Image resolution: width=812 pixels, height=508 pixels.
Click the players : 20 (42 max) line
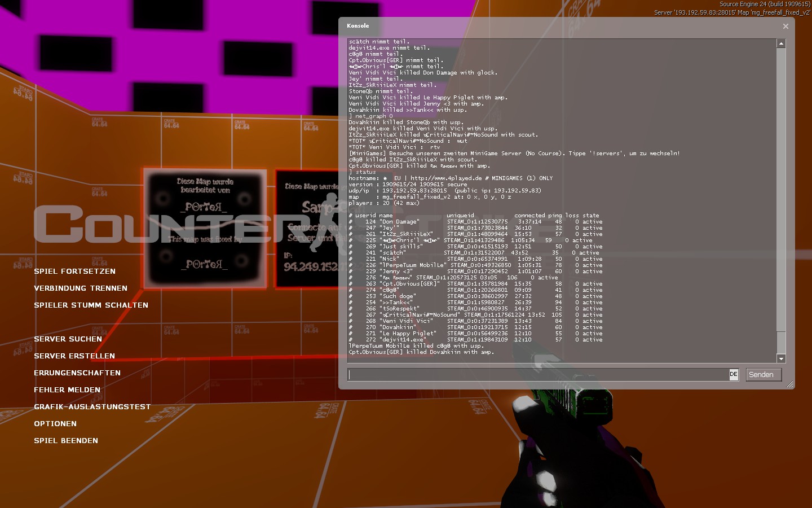point(383,203)
